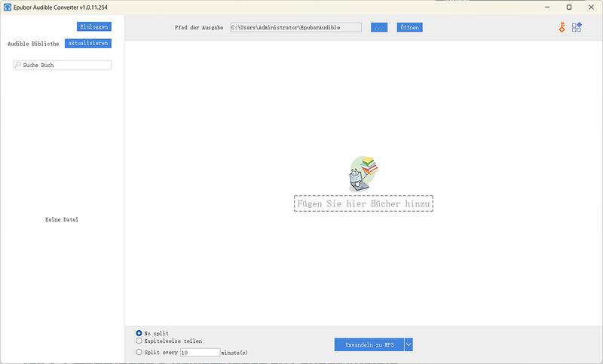Viewport: 603px width, 364px height.
Task: Click the Einloggen button
Action: [x=93, y=26]
